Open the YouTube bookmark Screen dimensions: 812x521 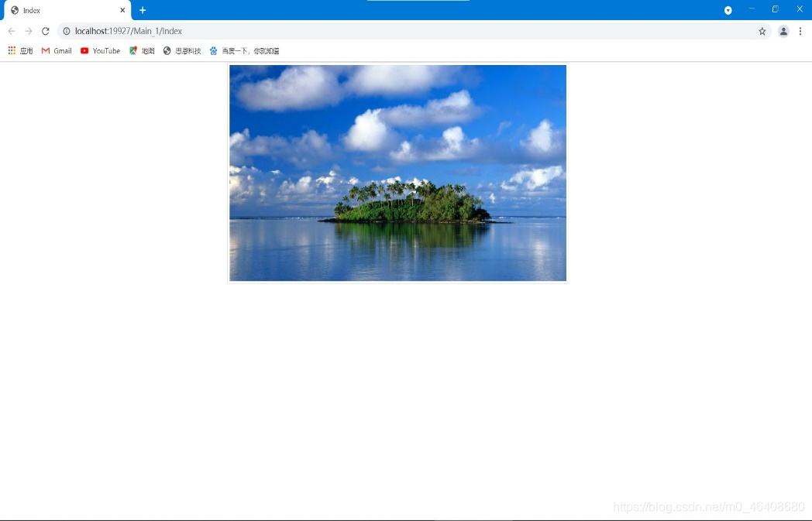click(x=101, y=50)
